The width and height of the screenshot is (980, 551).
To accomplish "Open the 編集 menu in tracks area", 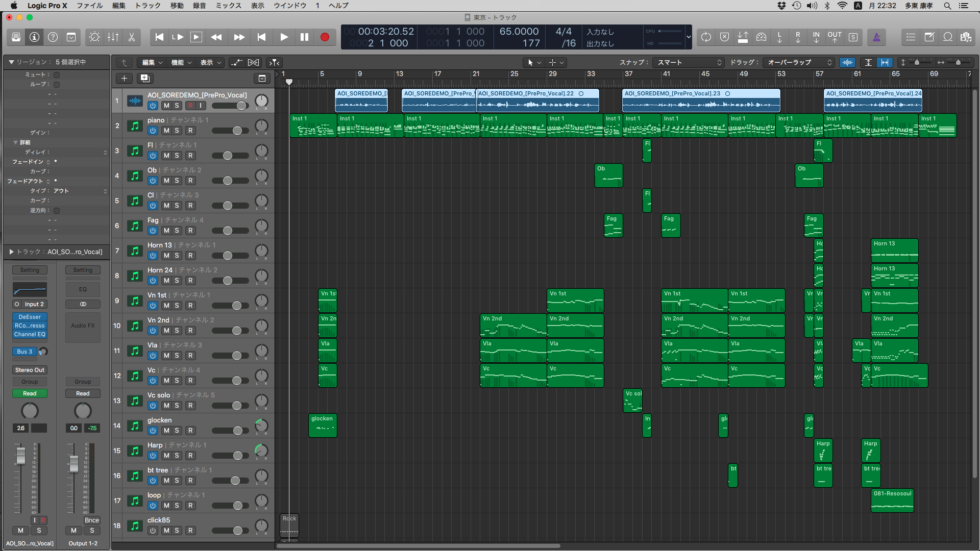I will 152,62.
